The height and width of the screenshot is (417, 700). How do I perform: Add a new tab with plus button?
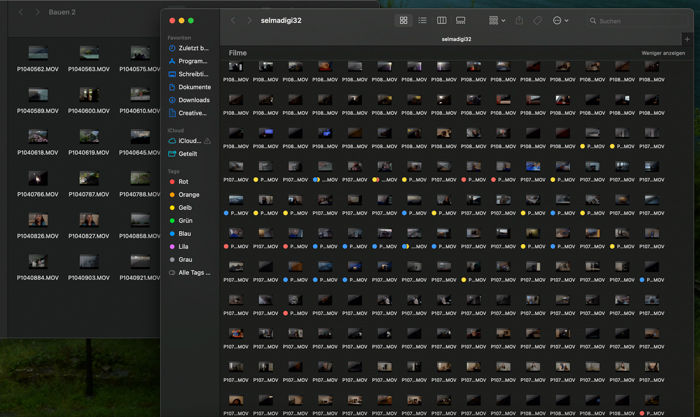click(687, 39)
